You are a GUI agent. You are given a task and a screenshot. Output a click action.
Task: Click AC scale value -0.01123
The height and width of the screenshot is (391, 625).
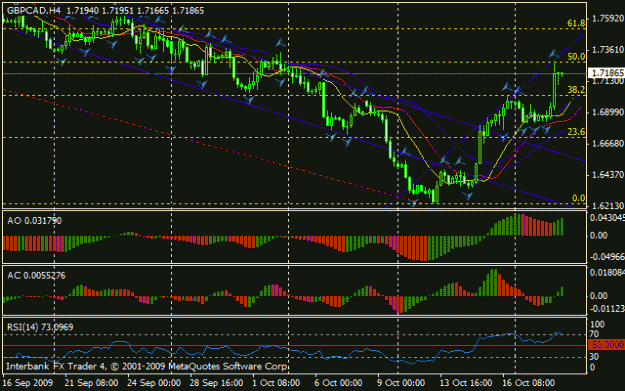(x=607, y=309)
